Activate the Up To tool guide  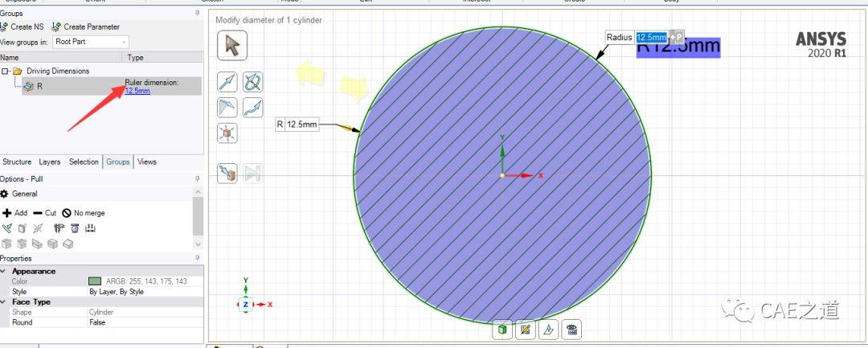pyautogui.click(x=227, y=173)
